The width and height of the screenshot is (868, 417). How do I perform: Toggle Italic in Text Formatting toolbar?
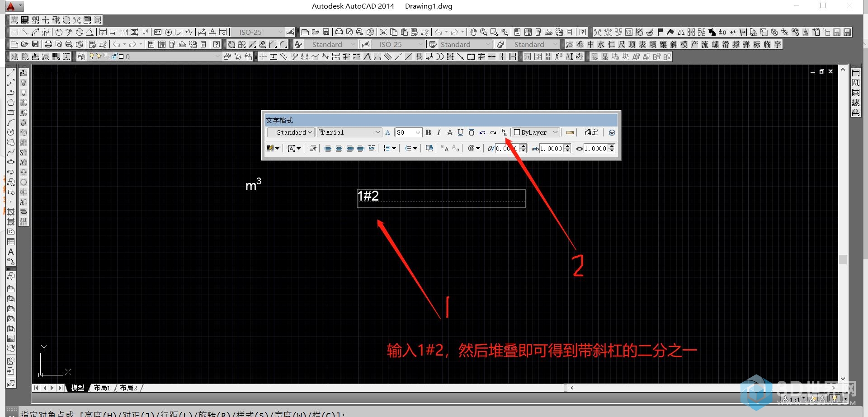[439, 132]
